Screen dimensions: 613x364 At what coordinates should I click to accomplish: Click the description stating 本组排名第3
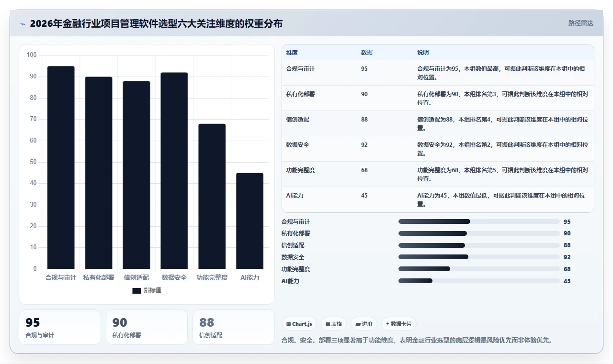click(x=503, y=98)
